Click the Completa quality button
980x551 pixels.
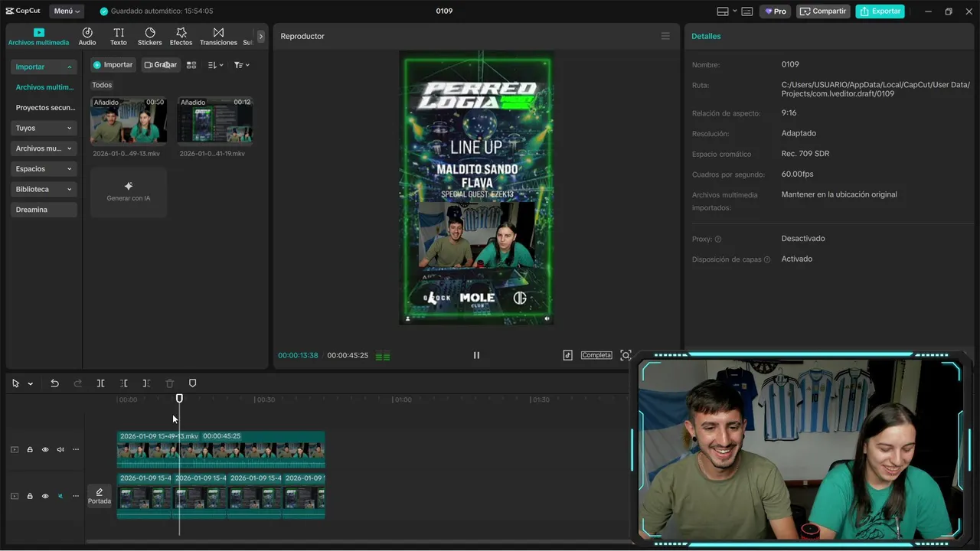(x=596, y=355)
